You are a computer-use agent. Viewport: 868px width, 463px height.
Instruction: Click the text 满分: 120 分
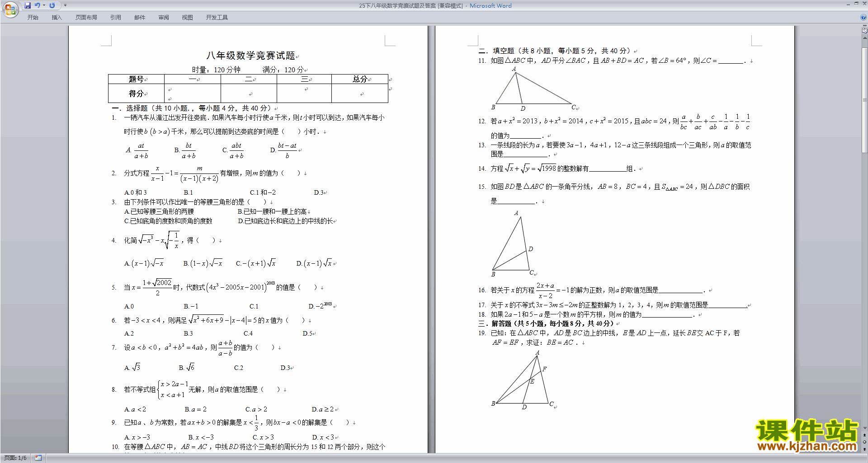(x=283, y=70)
